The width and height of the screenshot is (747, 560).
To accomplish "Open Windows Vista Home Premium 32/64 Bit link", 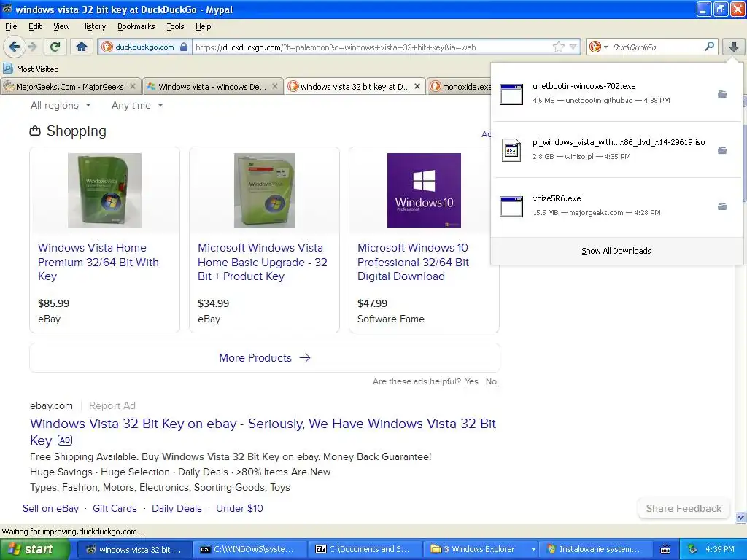I will click(98, 262).
